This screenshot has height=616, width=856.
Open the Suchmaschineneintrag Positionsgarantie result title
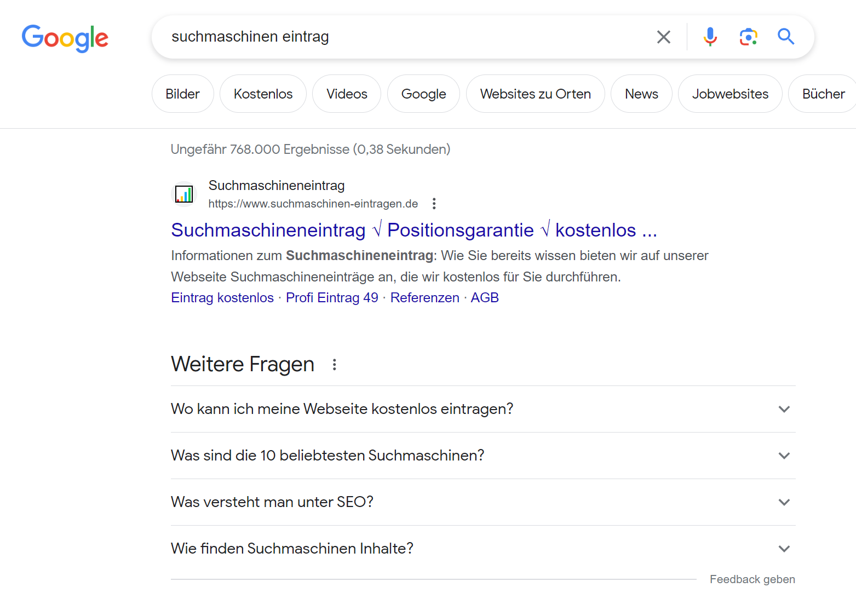pos(413,230)
